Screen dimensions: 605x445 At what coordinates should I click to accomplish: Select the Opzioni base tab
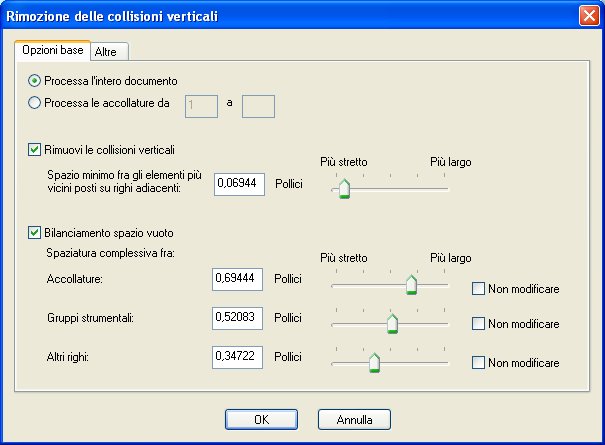pos(52,50)
